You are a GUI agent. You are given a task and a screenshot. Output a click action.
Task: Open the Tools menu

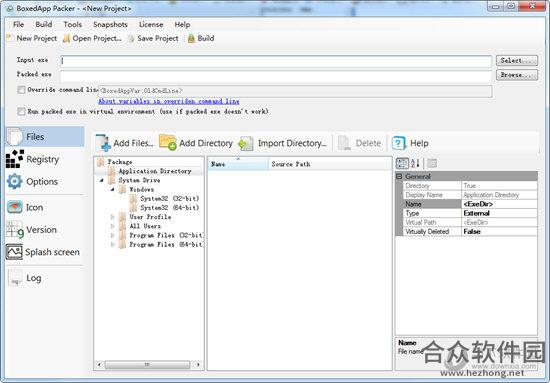[73, 24]
